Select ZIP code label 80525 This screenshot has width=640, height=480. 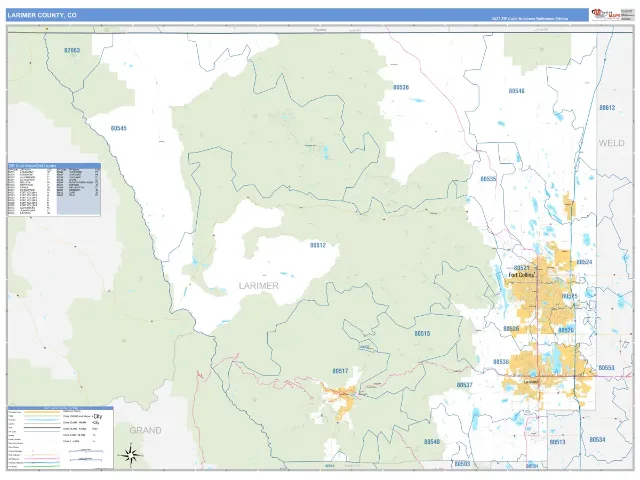[570, 296]
